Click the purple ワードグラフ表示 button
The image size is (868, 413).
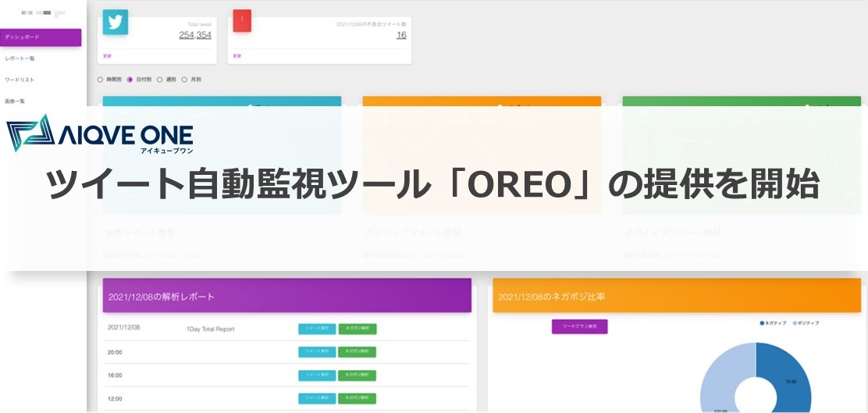tap(580, 326)
